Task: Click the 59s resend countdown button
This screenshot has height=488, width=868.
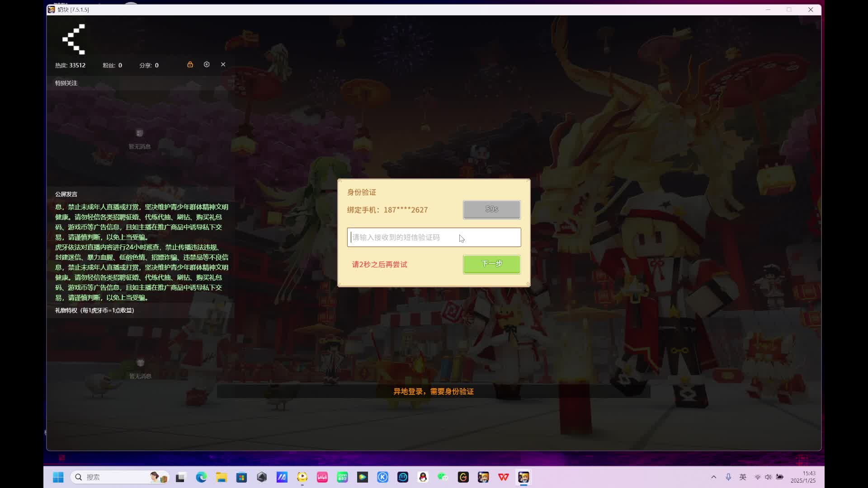Action: (x=491, y=210)
